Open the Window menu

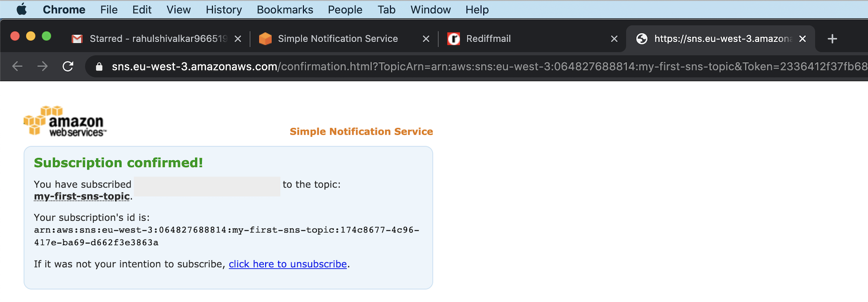tap(430, 10)
